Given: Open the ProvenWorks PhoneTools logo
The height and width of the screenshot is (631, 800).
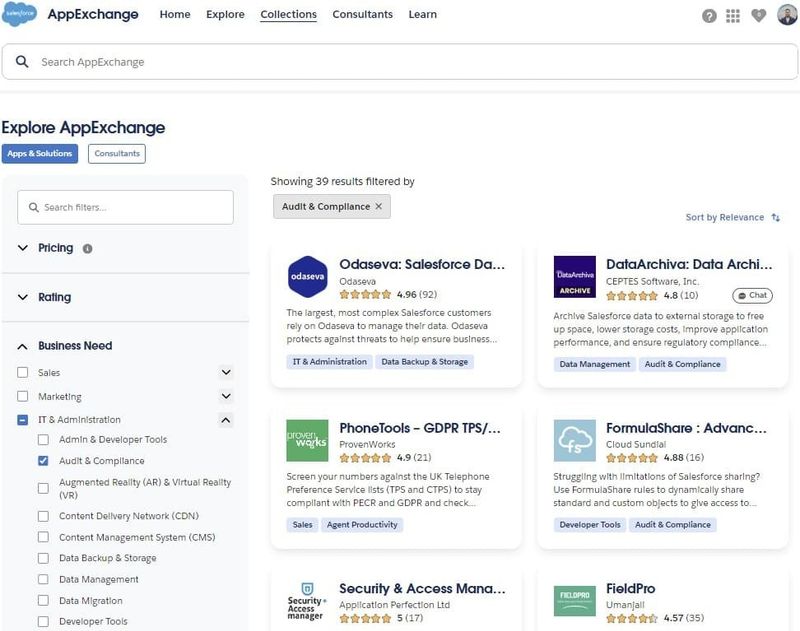Looking at the screenshot, I should (x=307, y=440).
